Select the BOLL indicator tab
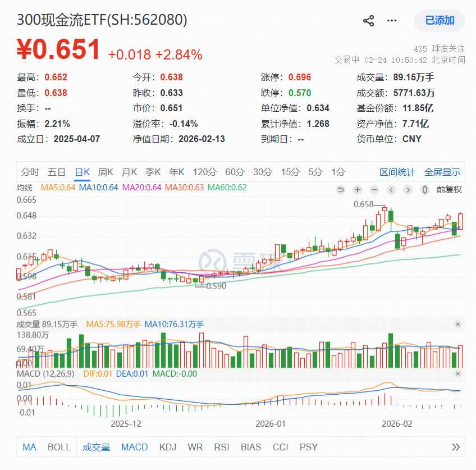 59,447
